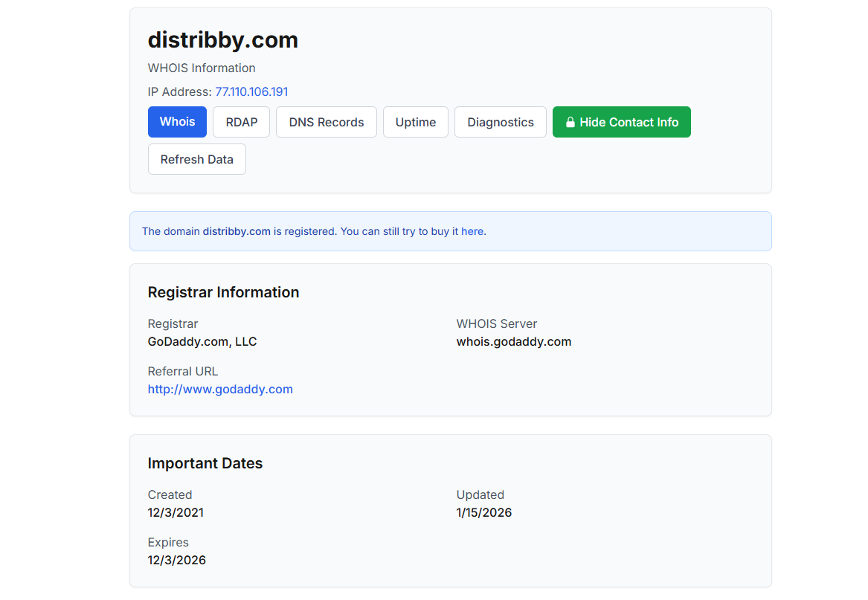Viewport: 868px width, 600px height.
Task: Click the lock icon on the green button
Action: pyautogui.click(x=570, y=123)
